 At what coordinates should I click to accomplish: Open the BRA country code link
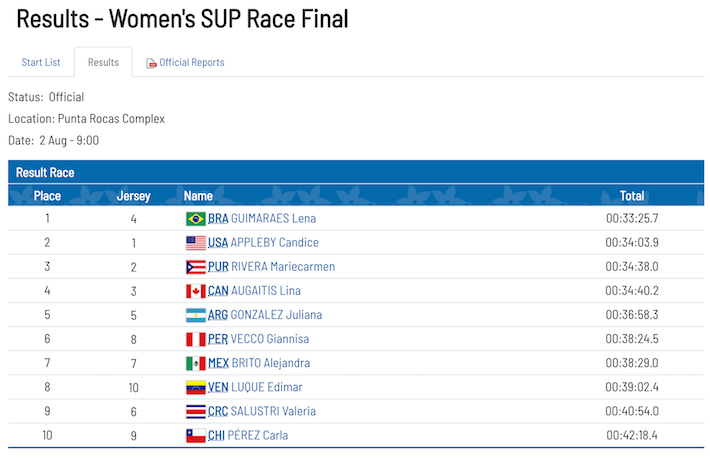(218, 218)
